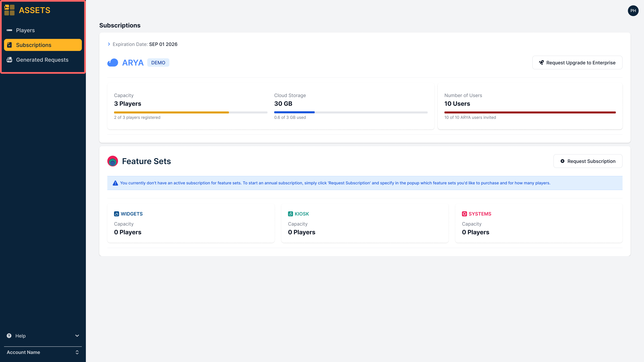This screenshot has height=362, width=644.
Task: Click the SYSTEMS feature set icon
Action: click(465, 214)
